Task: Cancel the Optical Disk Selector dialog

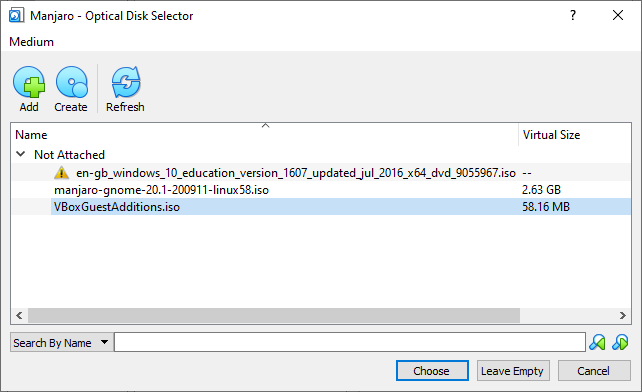Action: [594, 371]
